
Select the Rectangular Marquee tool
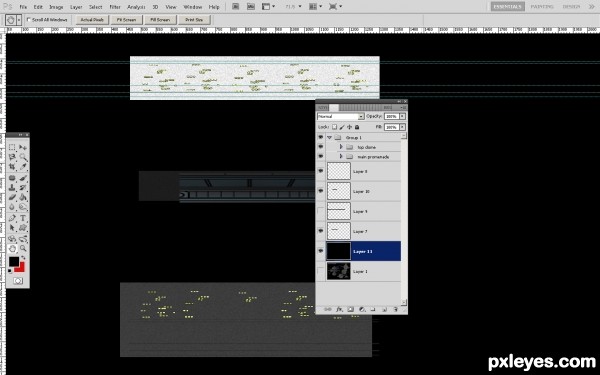(x=12, y=147)
